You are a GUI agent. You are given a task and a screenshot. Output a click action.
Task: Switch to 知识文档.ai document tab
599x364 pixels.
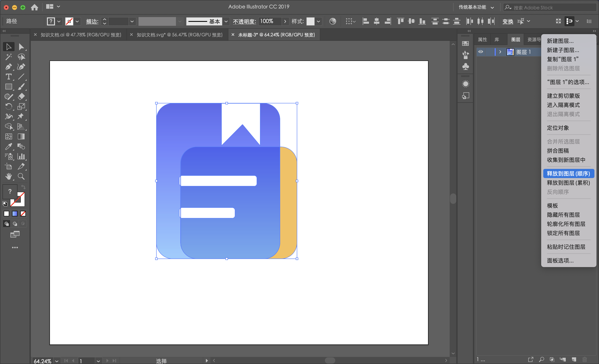tap(81, 35)
